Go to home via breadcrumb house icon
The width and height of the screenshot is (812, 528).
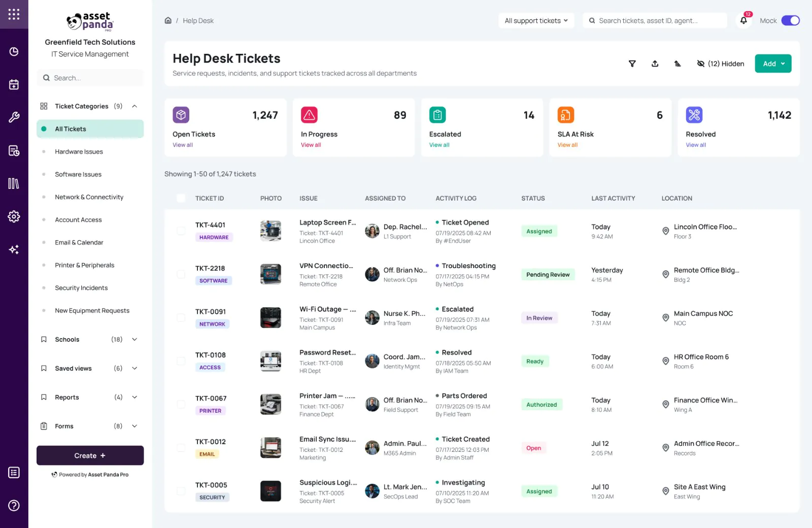[x=168, y=20]
